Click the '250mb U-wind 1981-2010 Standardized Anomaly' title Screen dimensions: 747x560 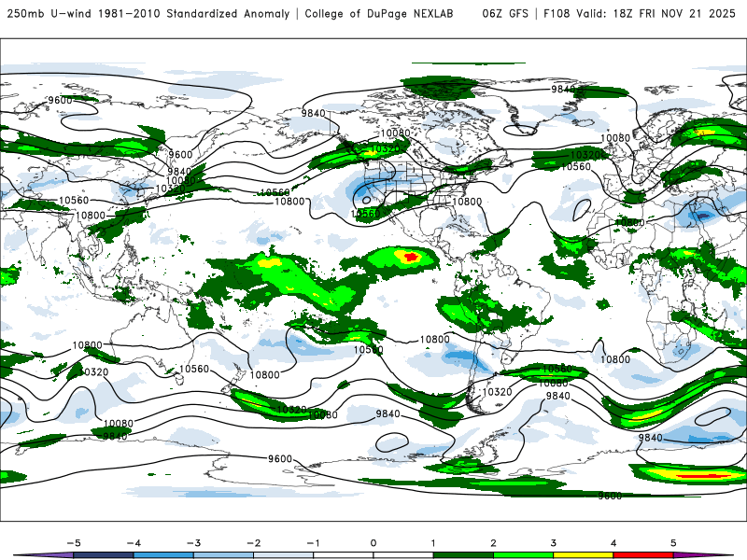[x=148, y=14]
